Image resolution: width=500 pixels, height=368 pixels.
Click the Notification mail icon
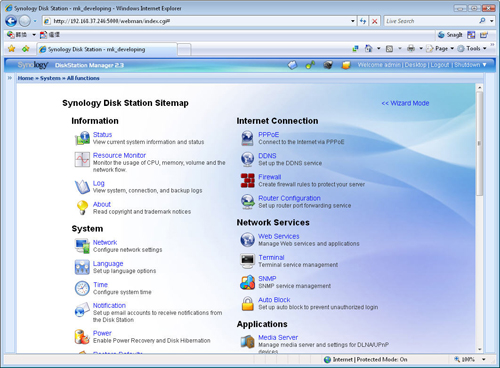point(82,310)
